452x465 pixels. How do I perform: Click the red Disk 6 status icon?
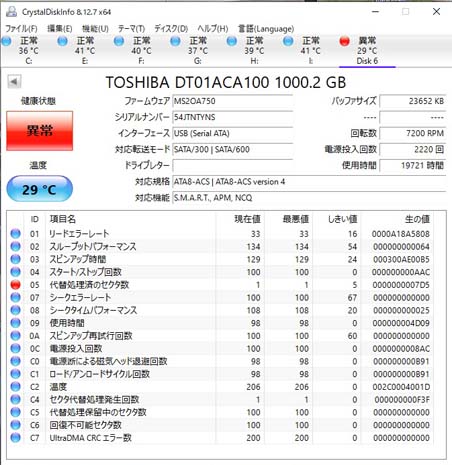point(344,41)
